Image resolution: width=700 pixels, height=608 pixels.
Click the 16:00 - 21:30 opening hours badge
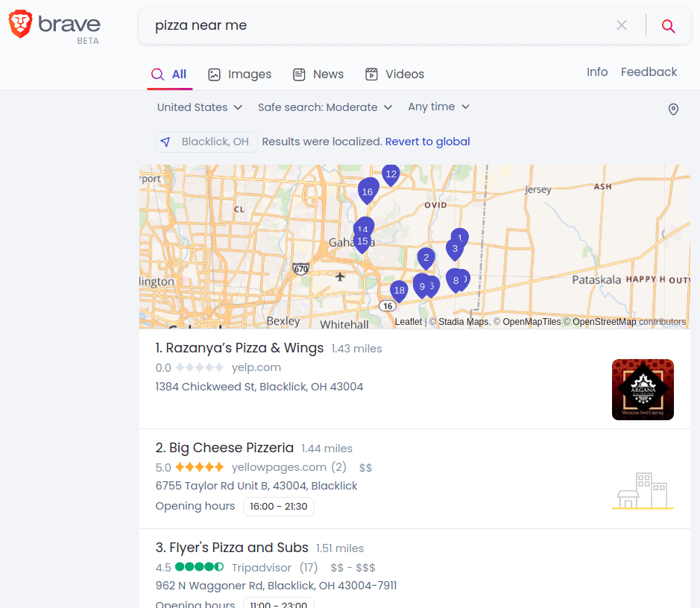pos(279,507)
